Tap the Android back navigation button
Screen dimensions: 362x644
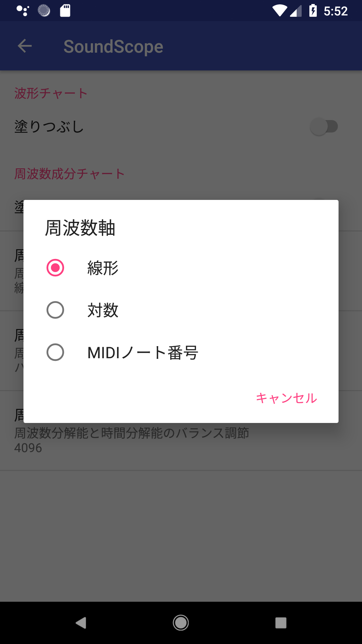pyautogui.click(x=81, y=623)
